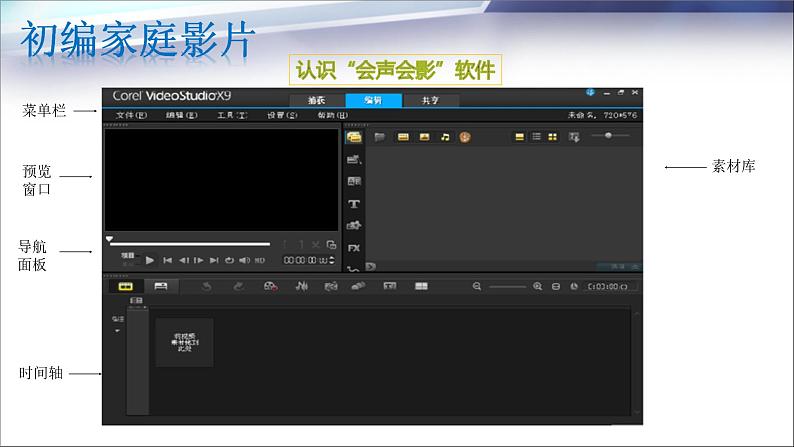Open the system volume control
The image size is (794, 447).
point(245,260)
